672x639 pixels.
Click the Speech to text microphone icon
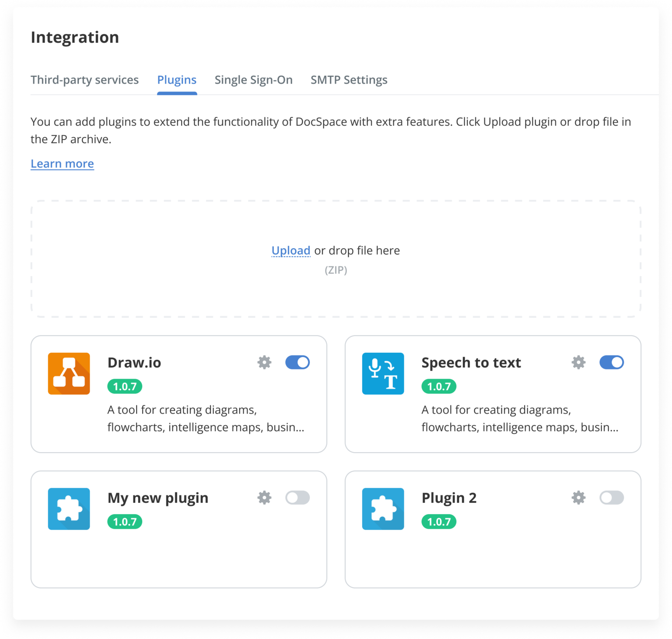pos(383,374)
